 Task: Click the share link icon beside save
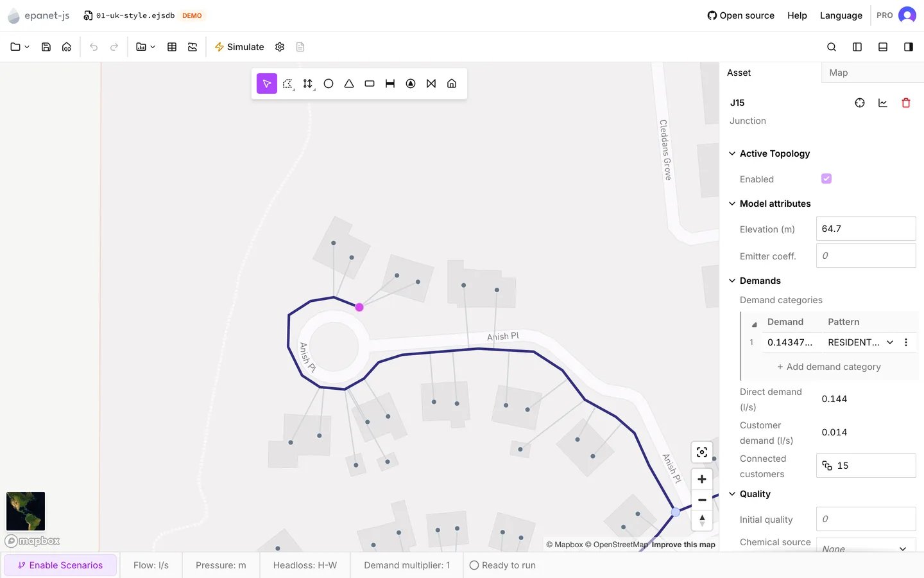pos(67,47)
